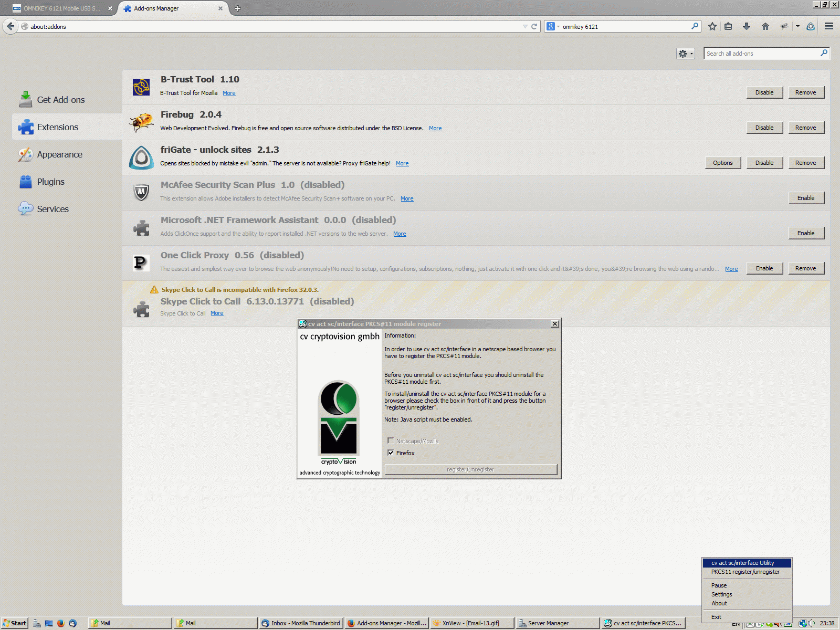Viewport: 840px width, 630px height.
Task: Open the More link for Skype Click to Call
Action: [217, 313]
